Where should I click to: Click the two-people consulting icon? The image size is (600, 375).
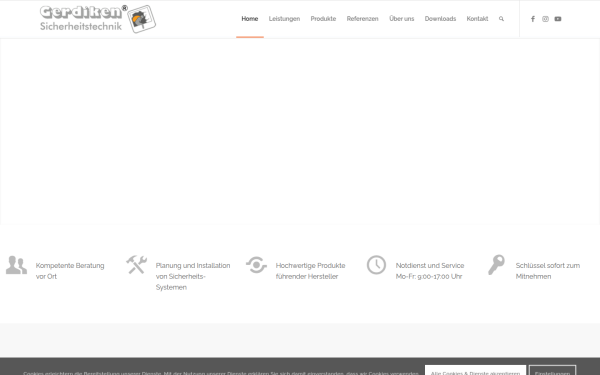pos(16,265)
